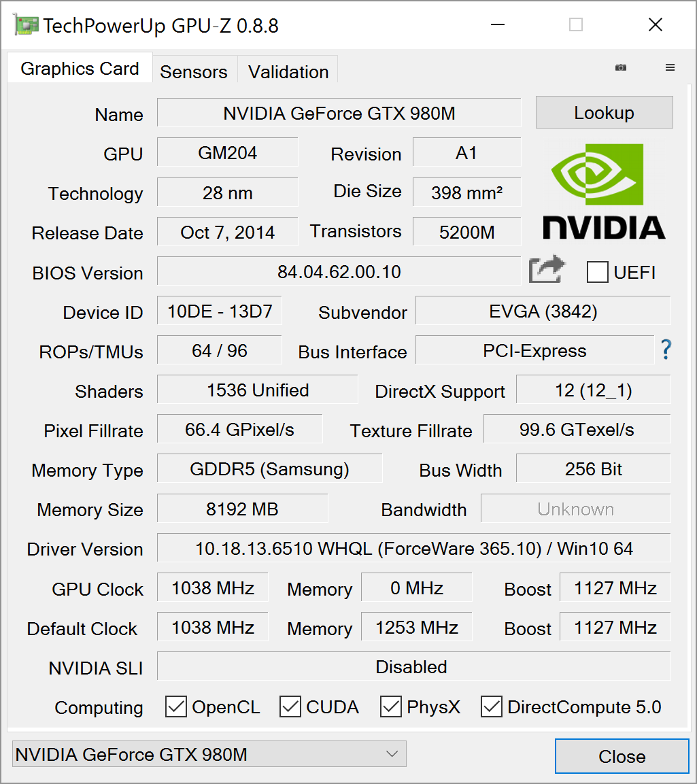Click the Revision field A1
Image resolution: width=697 pixels, height=784 pixels.
pos(466,152)
